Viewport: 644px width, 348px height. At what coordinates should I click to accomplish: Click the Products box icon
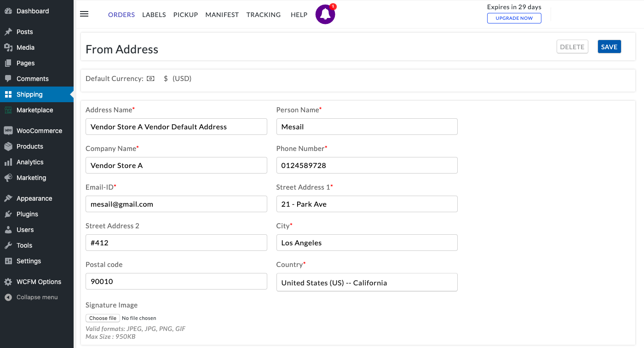click(8, 146)
